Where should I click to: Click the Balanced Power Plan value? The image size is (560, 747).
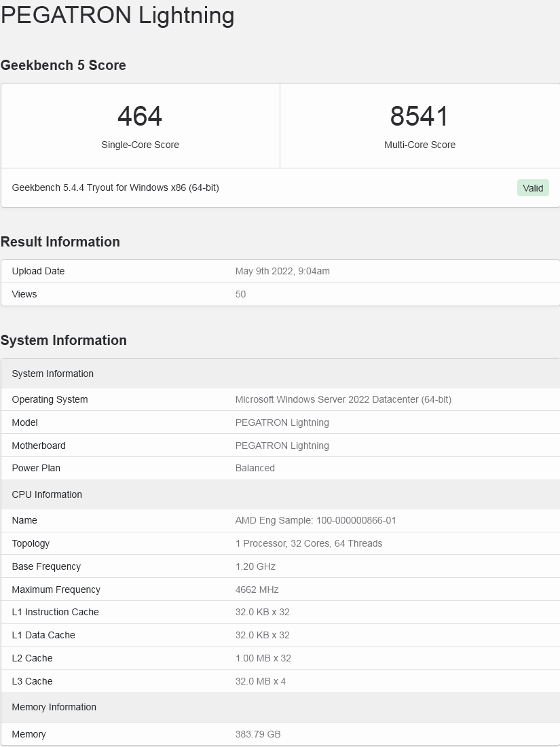(255, 468)
